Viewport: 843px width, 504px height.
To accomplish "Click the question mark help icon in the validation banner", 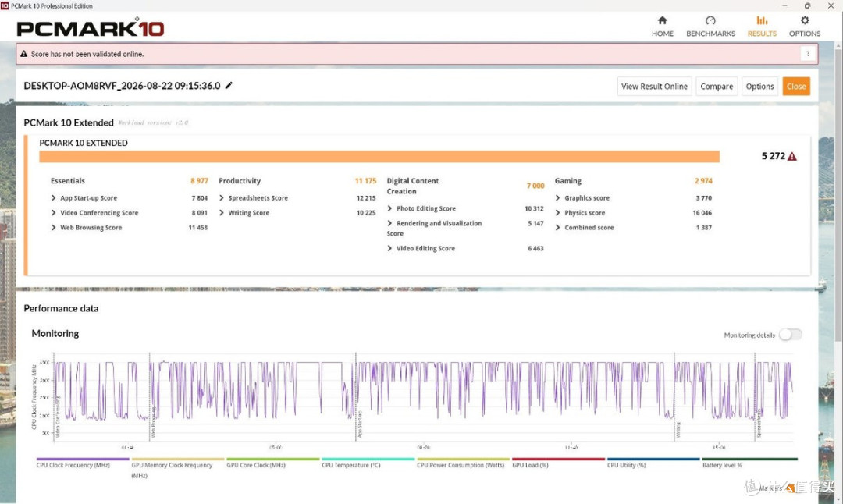I will coord(808,54).
